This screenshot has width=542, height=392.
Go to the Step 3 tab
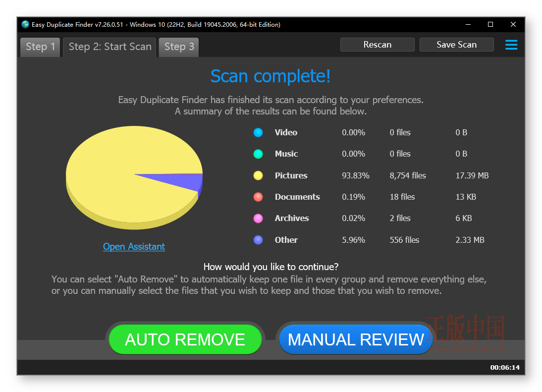[179, 47]
